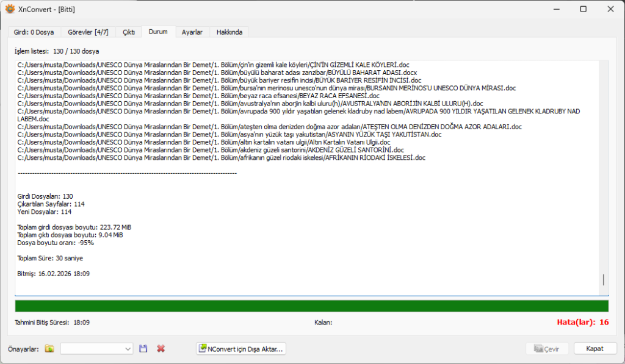The height and width of the screenshot is (364, 625).
Task: Click NConvert için Dışa Aktar button
Action: coord(240,349)
